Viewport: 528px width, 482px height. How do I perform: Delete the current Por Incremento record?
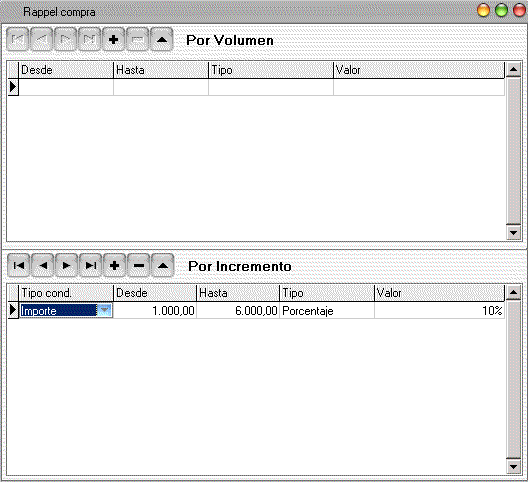(x=139, y=265)
